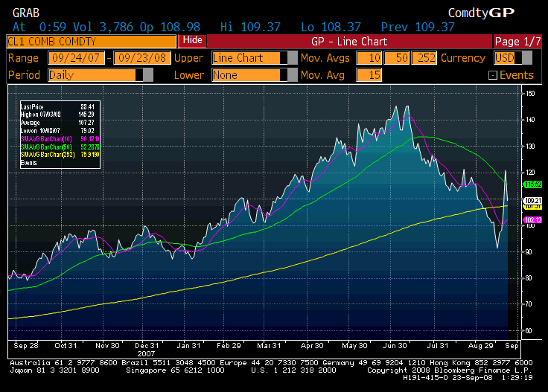Viewport: 548px width, 392px height.
Task: Click the Prev 109.37 value
Action: (x=418, y=27)
